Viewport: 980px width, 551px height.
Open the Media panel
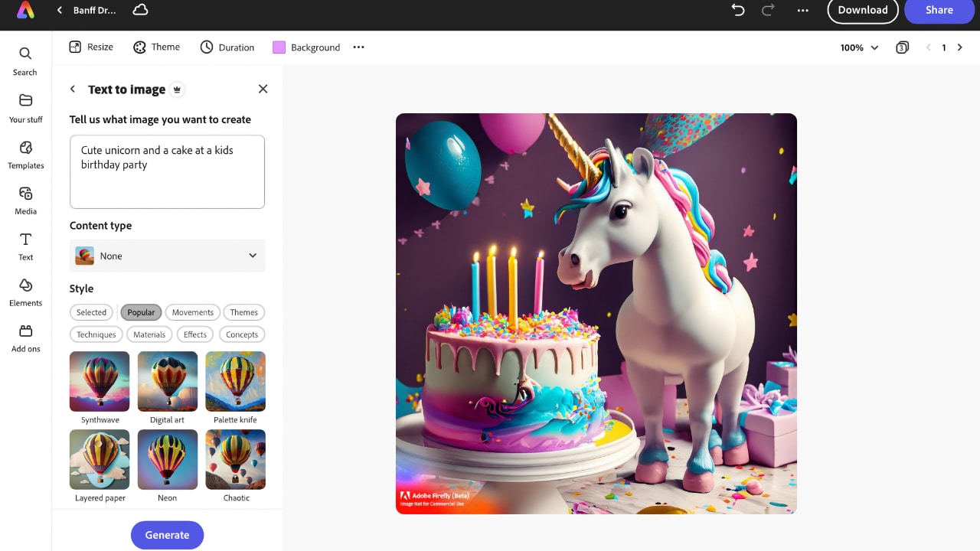point(24,197)
